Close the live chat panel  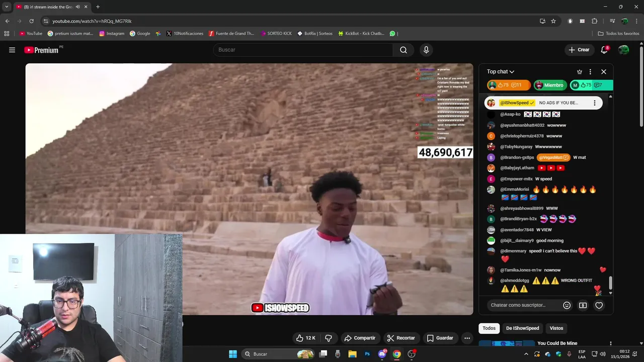pos(604,71)
